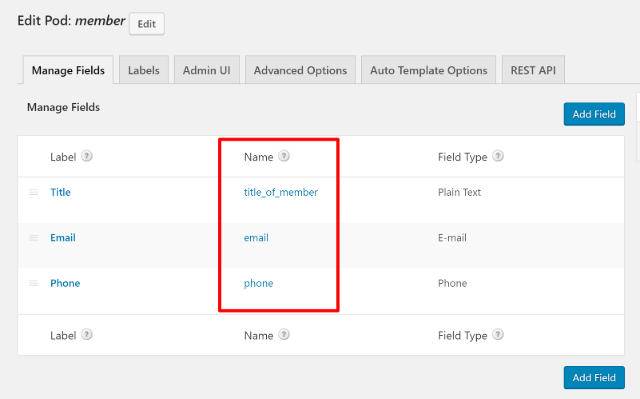Open the Auto Template Options tab

pos(429,70)
